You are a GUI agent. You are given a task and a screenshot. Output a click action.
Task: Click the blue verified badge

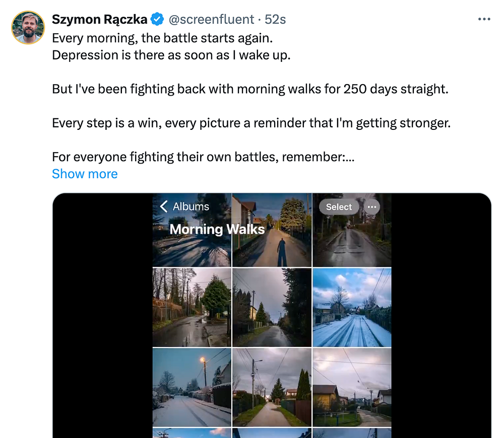[x=157, y=20]
